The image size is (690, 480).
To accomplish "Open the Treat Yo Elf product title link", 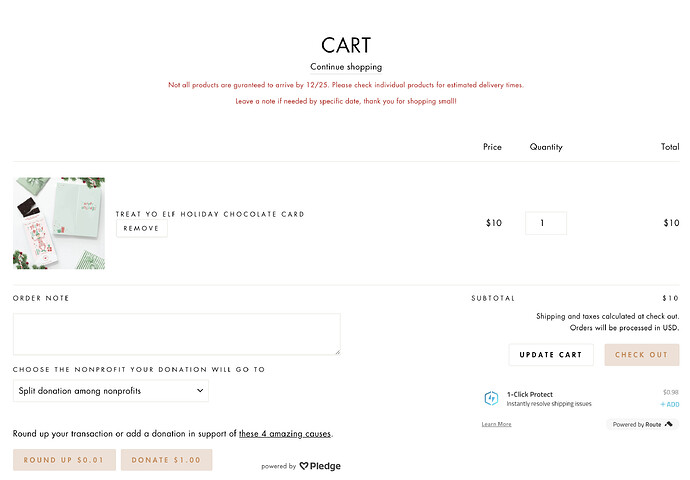I will pyautogui.click(x=210, y=214).
